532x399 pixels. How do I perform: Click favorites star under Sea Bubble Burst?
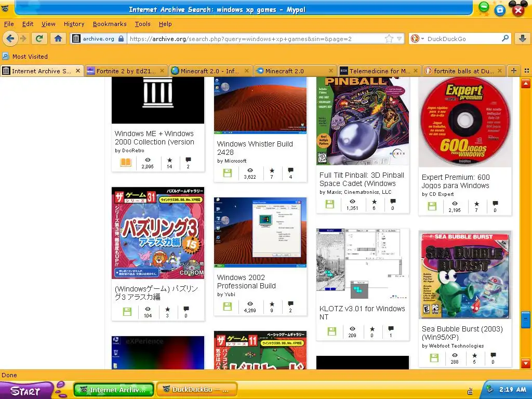point(474,355)
